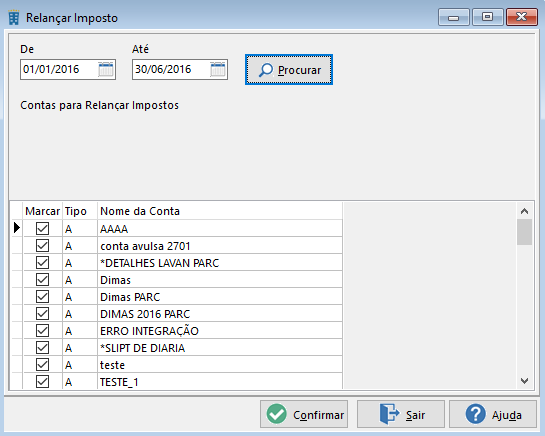
Task: Uncheck the conta avulsa 2701 checkbox
Action: [x=42, y=245]
